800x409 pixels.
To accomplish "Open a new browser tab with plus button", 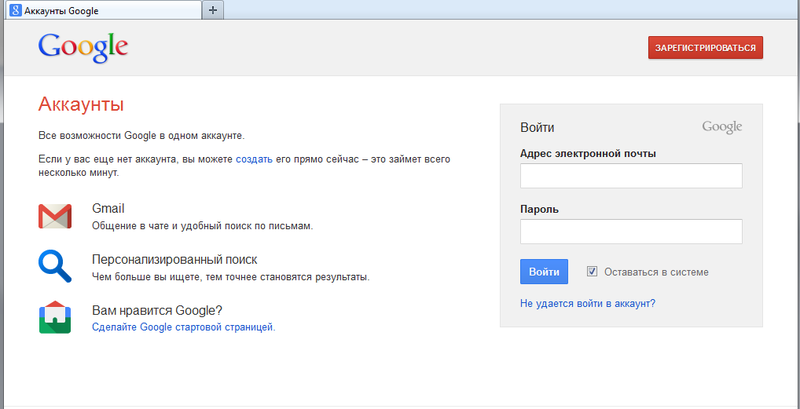I will [x=213, y=9].
